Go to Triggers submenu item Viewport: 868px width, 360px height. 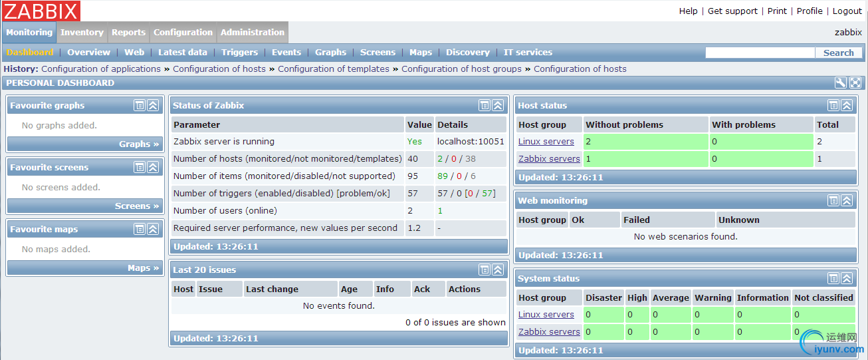click(x=240, y=52)
